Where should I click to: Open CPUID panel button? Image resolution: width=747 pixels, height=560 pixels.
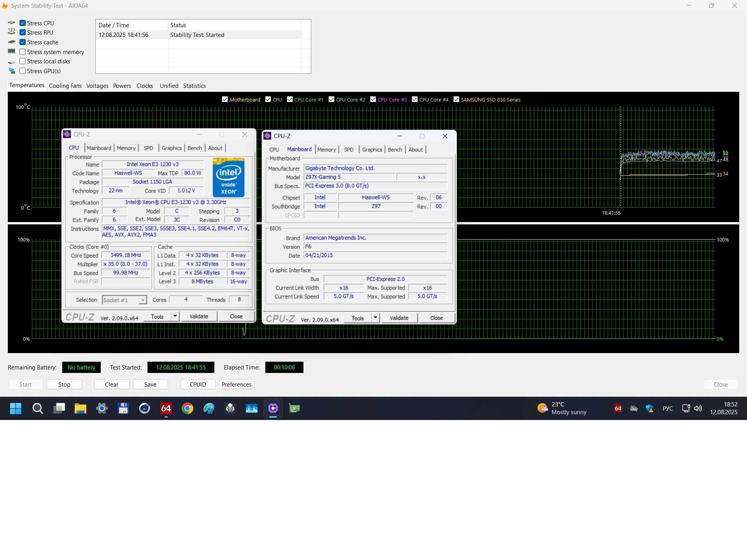click(198, 384)
